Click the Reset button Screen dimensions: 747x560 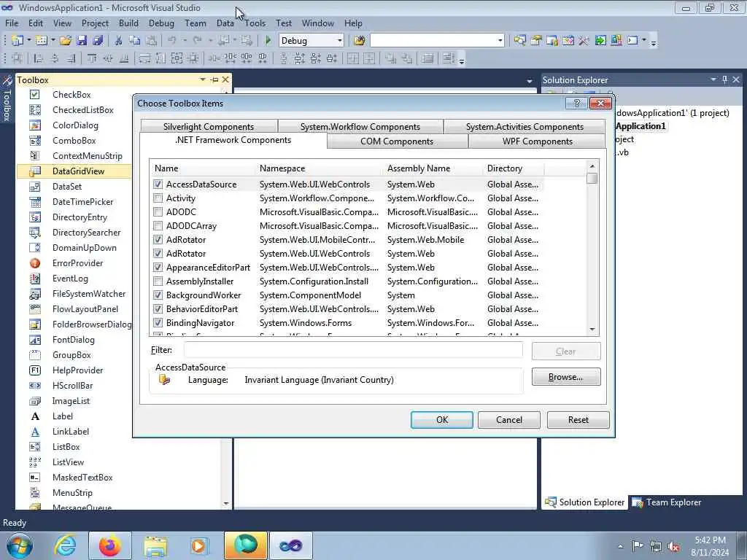(578, 420)
